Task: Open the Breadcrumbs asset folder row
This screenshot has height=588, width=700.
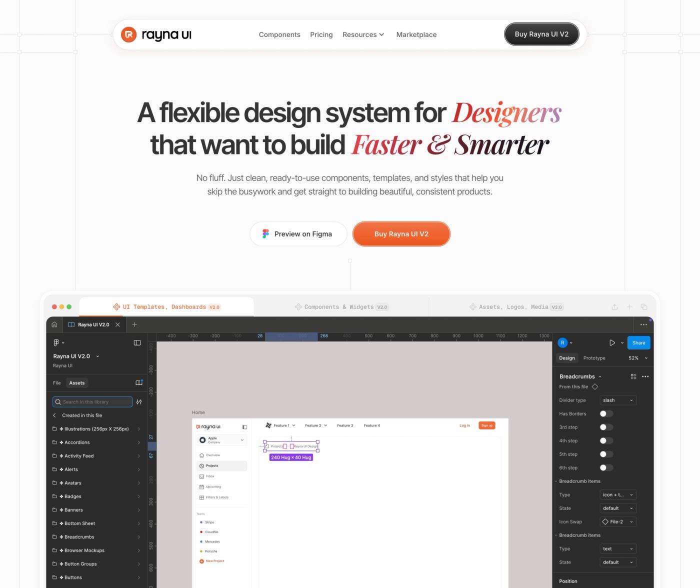Action: pos(96,537)
